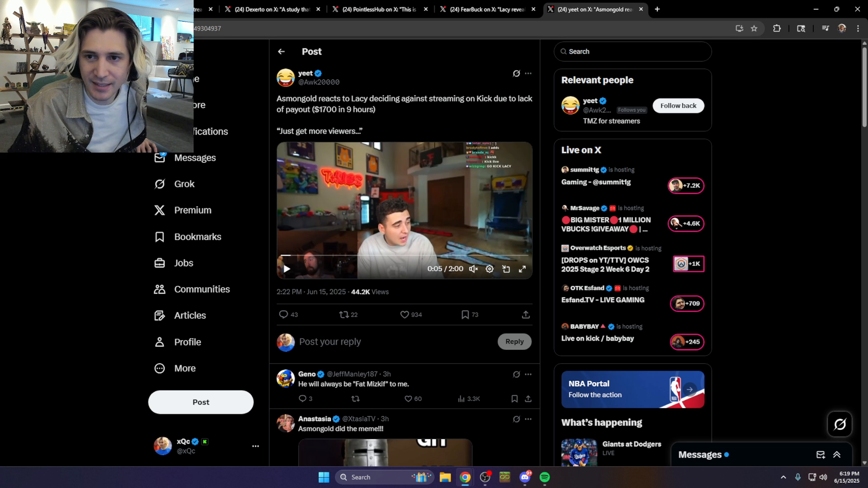The width and height of the screenshot is (868, 488).
Task: Open the Grok sidebar section
Action: 183,184
